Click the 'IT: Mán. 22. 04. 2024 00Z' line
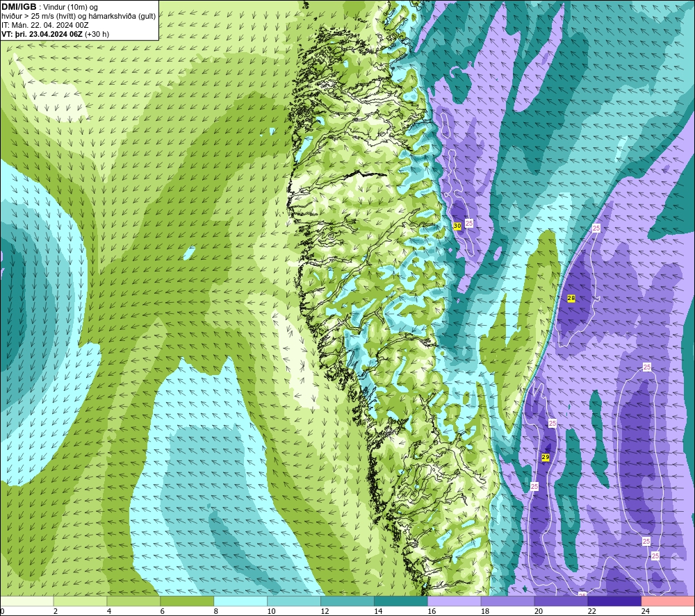695x616 pixels. click(44, 25)
